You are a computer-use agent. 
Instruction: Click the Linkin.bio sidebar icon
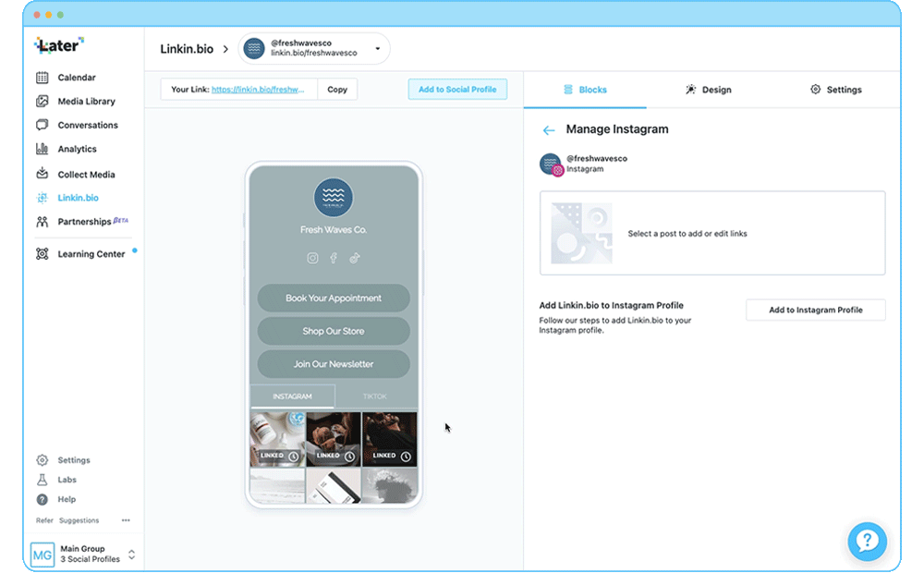pyautogui.click(x=42, y=198)
